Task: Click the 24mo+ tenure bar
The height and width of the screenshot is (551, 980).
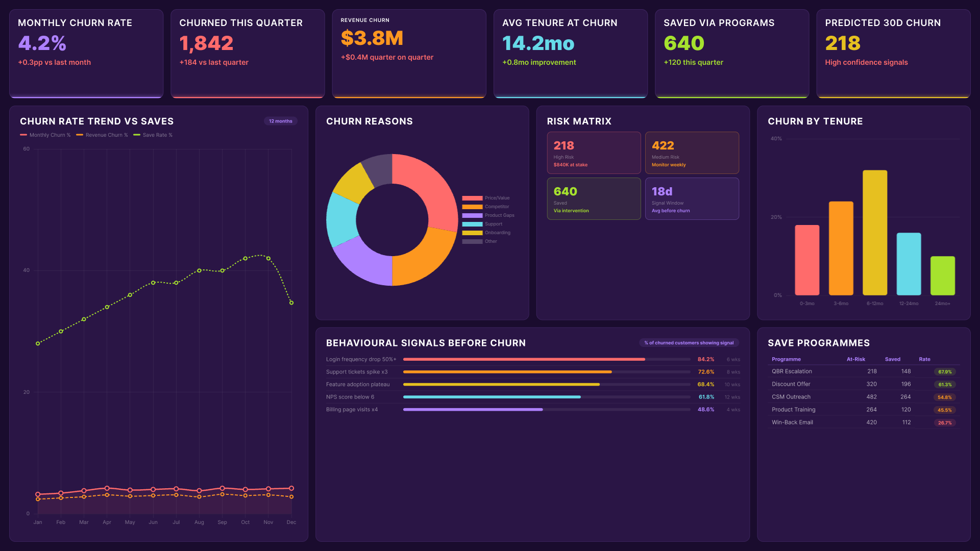Action: pos(943,276)
